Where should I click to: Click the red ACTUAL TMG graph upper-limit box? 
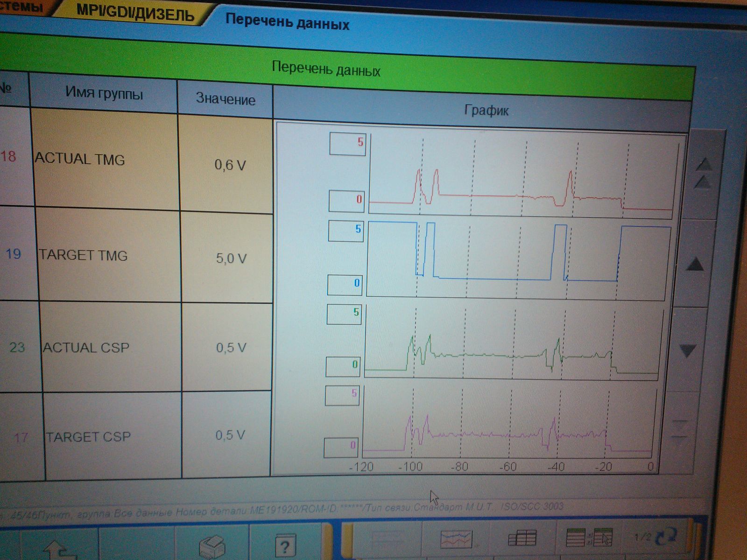[x=347, y=143]
